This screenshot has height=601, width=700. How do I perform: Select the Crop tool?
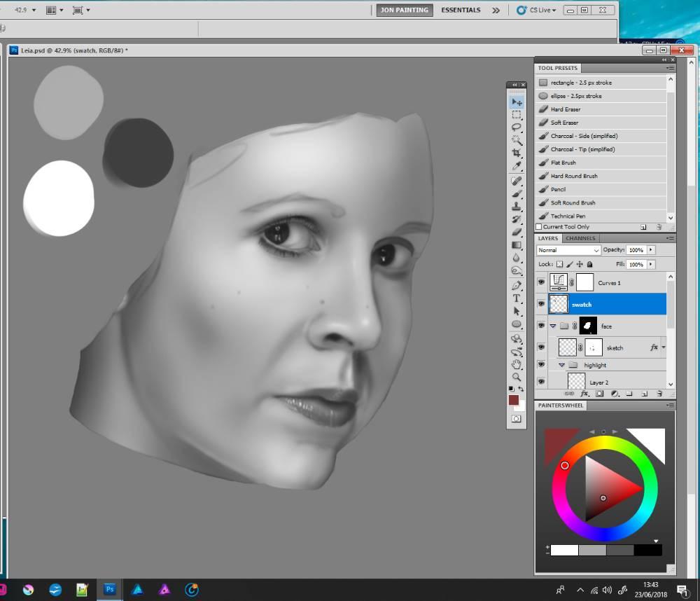517,153
